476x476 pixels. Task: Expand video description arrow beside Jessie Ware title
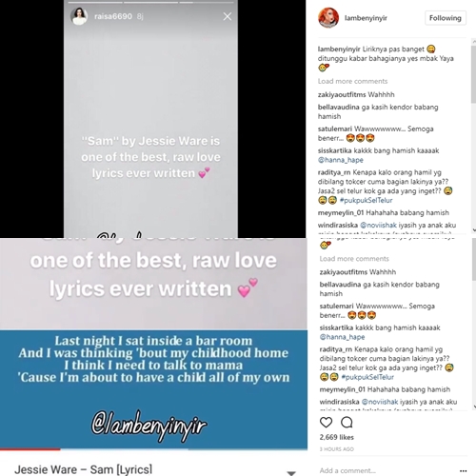(291, 473)
